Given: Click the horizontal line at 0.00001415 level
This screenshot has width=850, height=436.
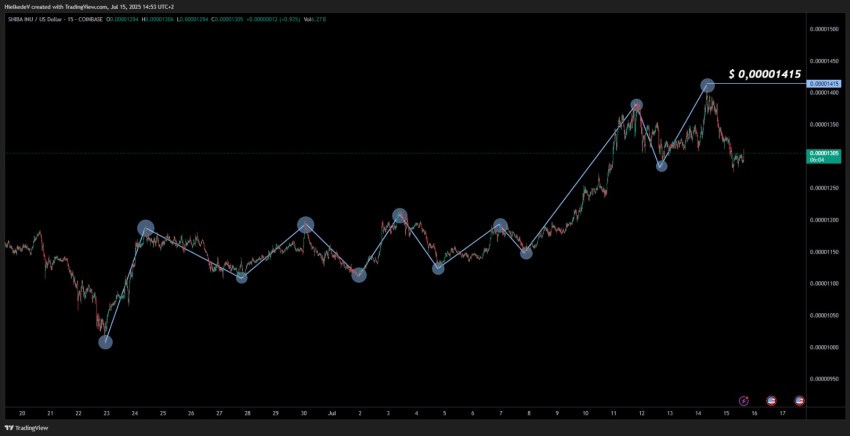Looking at the screenshot, I should coord(759,84).
